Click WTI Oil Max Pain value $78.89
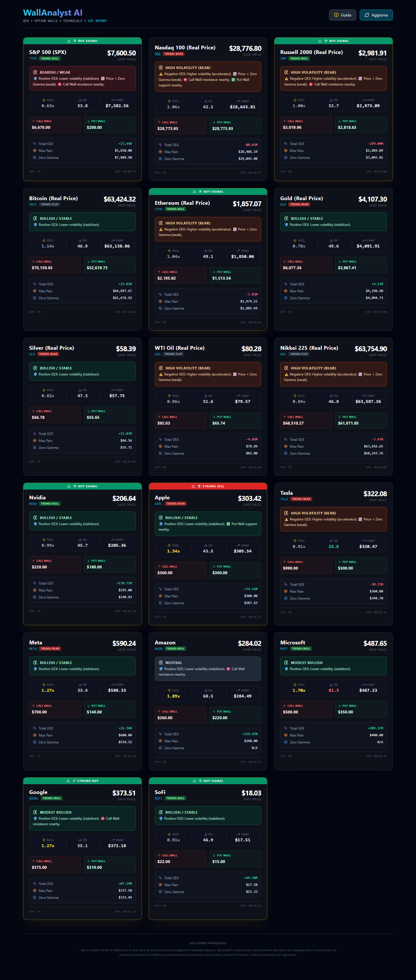Image resolution: width=416 pixels, height=980 pixels. coord(252,446)
